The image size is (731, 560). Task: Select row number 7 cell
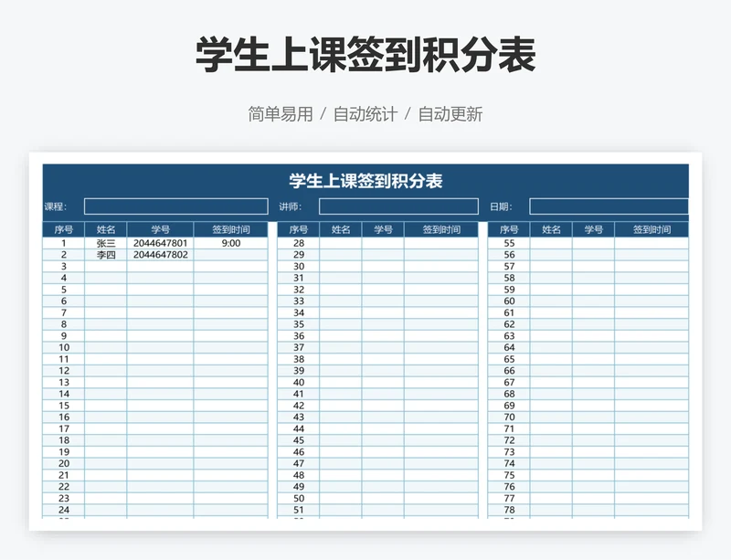coord(63,312)
